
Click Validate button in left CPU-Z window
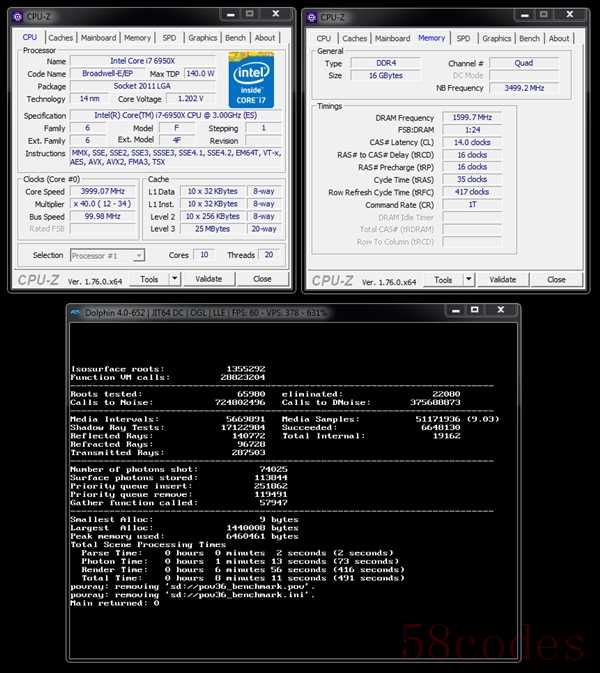pyautogui.click(x=209, y=279)
